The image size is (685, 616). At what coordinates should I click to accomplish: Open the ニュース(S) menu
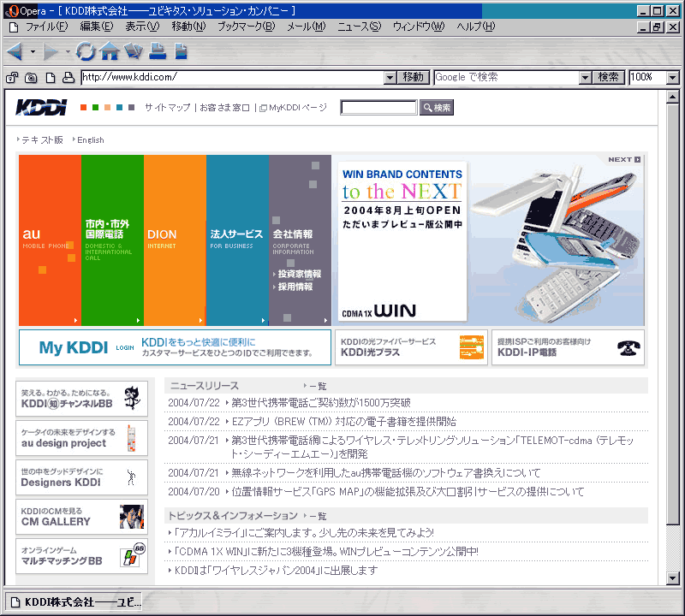[x=359, y=27]
